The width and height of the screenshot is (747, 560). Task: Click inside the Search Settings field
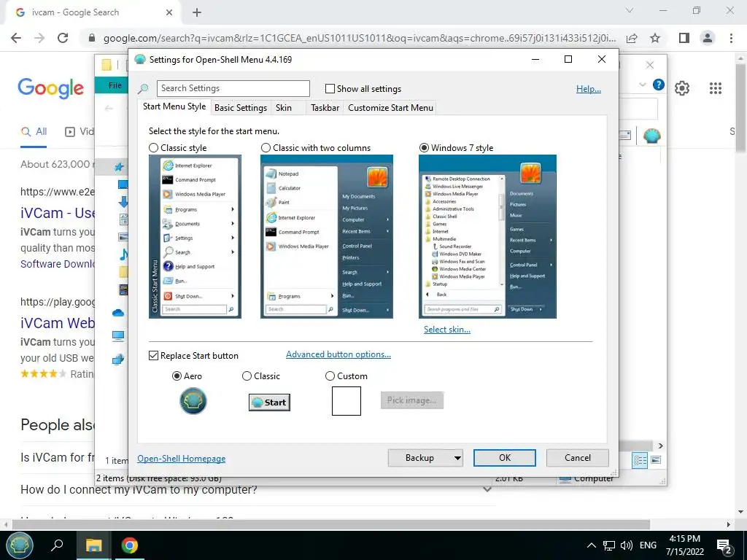pyautogui.click(x=233, y=88)
